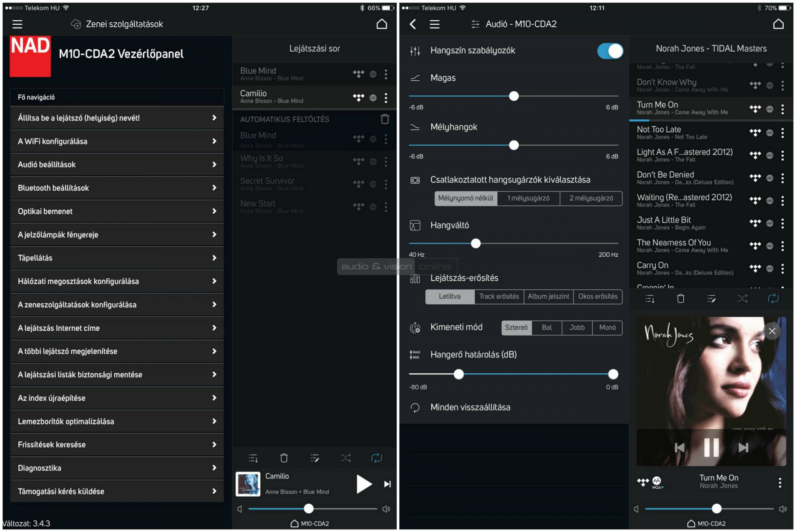Play the Camilio track
796x532 pixels.
click(x=363, y=484)
